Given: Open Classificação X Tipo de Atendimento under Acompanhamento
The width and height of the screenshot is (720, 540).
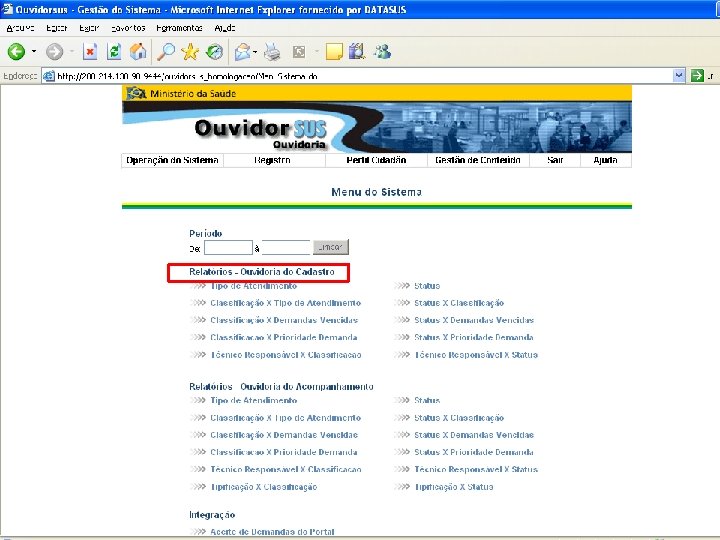Looking at the screenshot, I should pyautogui.click(x=286, y=418).
